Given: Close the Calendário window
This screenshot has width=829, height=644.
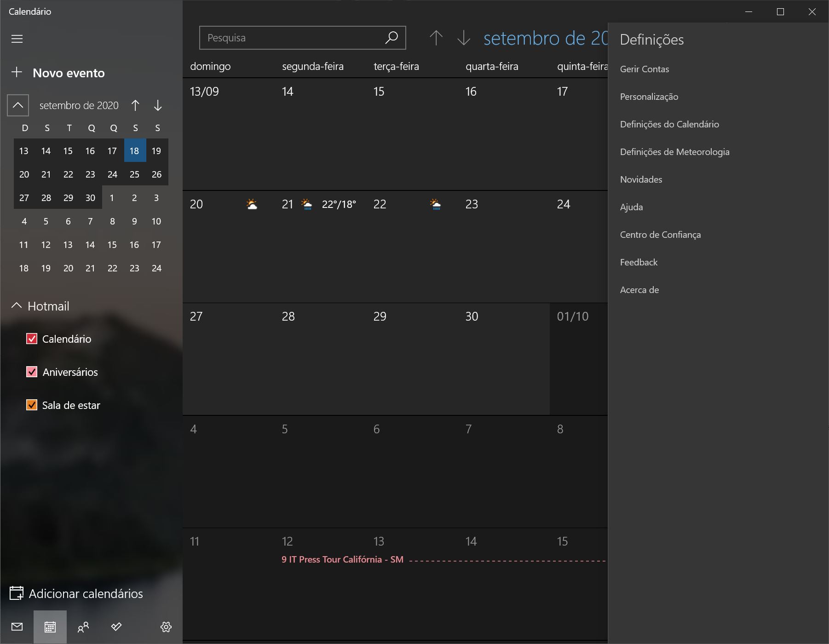Looking at the screenshot, I should 812,11.
